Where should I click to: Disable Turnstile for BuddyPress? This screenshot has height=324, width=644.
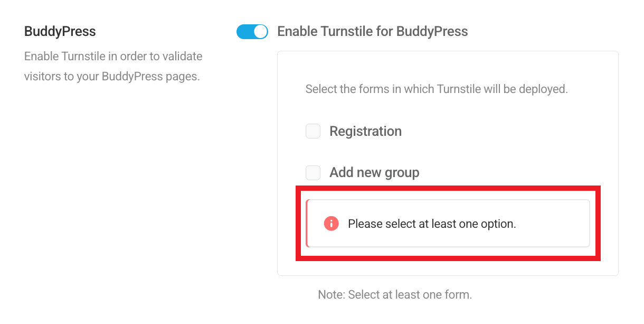[x=252, y=32]
